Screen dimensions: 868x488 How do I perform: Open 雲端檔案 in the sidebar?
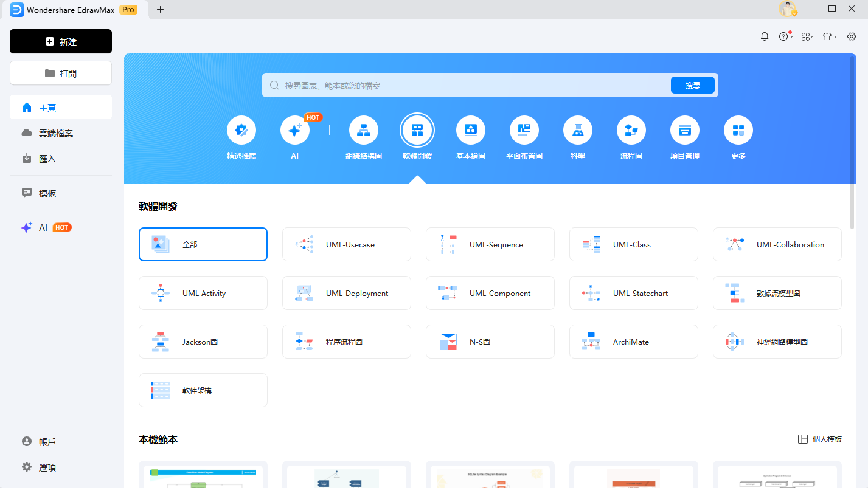56,133
